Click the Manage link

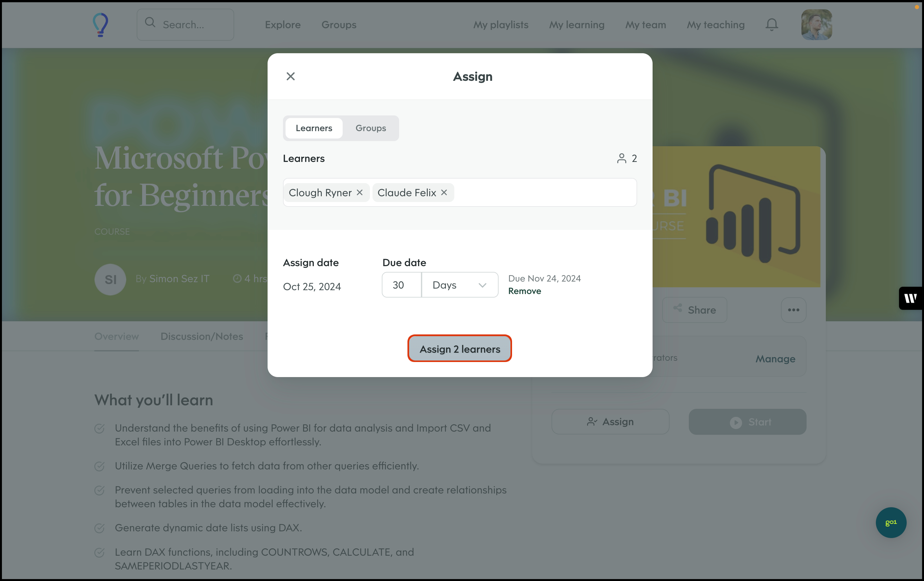775,359
